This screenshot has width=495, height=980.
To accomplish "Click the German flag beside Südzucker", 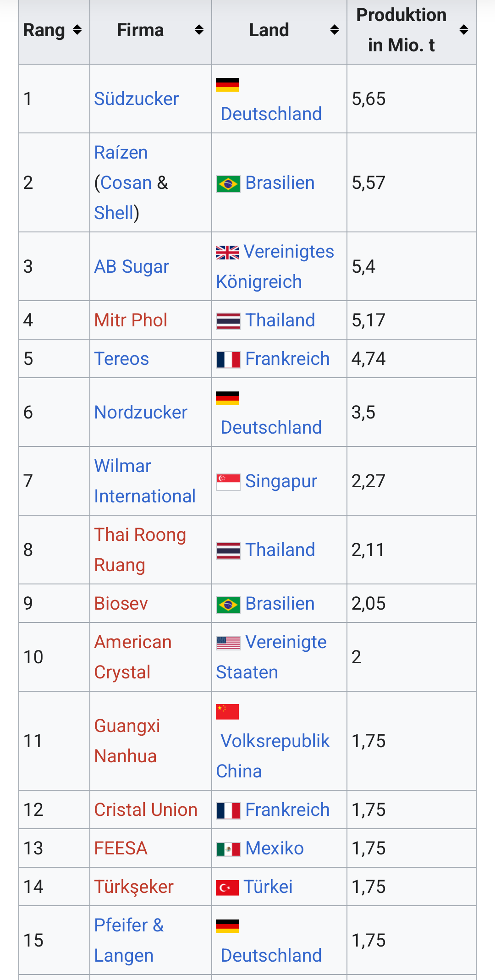I will [227, 85].
